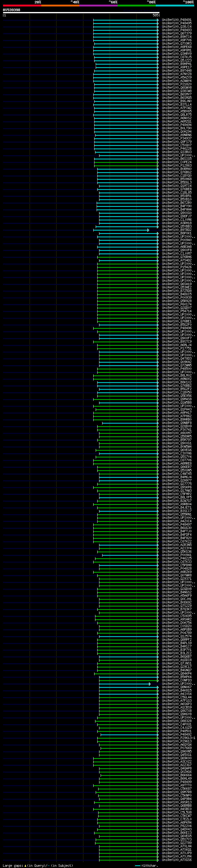The width and height of the screenshot is (197, 868).
Task: Select hit label UniRef100_A9P7V6
Action: (177, 40)
